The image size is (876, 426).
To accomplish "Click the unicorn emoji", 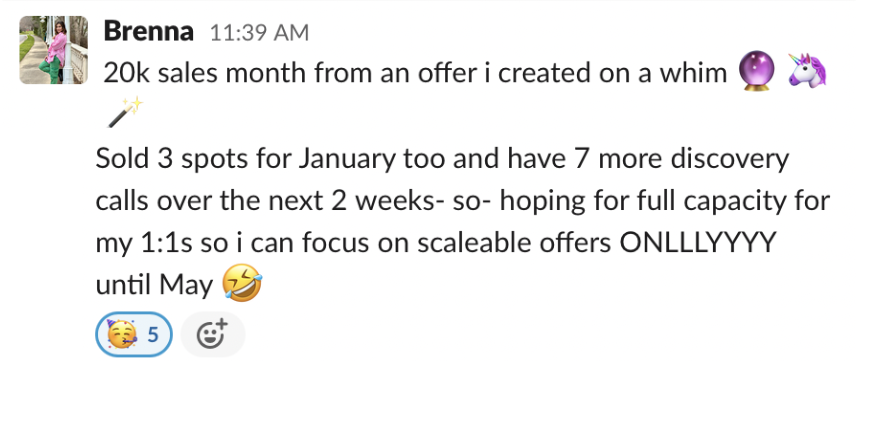I will [x=807, y=72].
